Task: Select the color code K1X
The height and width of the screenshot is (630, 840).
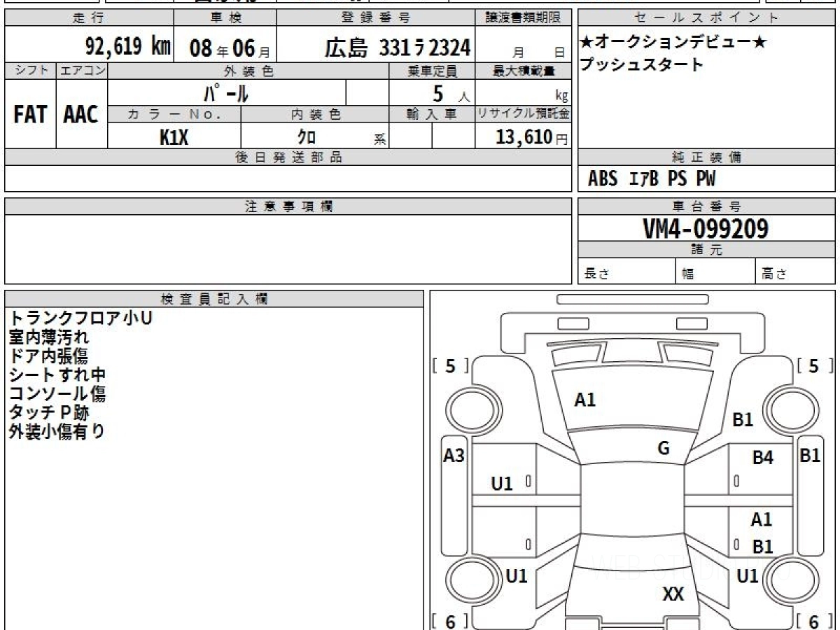Action: [174, 137]
